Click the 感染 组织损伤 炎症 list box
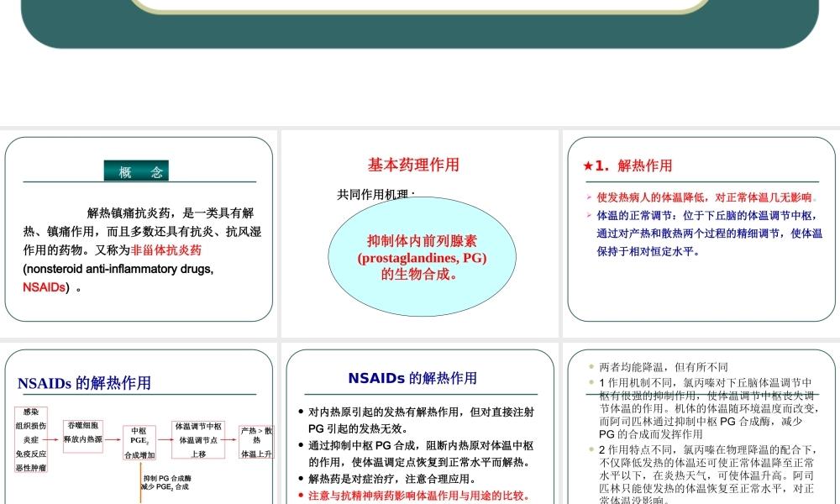The width and height of the screenshot is (840, 504). pyautogui.click(x=31, y=438)
